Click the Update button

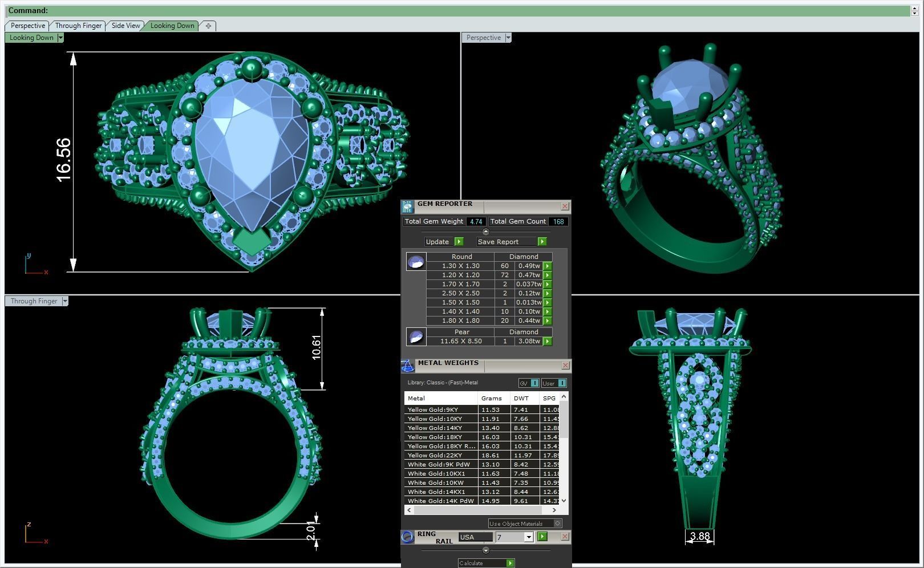pos(438,242)
